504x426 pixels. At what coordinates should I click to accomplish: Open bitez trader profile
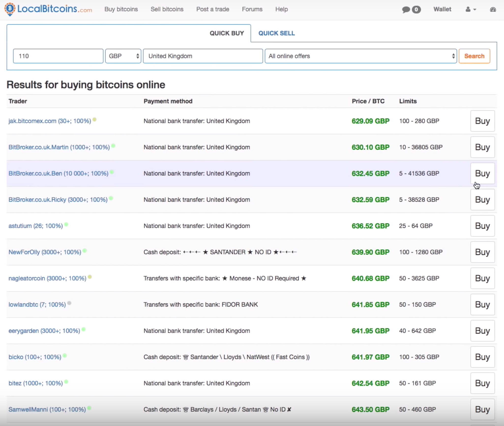[x=36, y=383]
